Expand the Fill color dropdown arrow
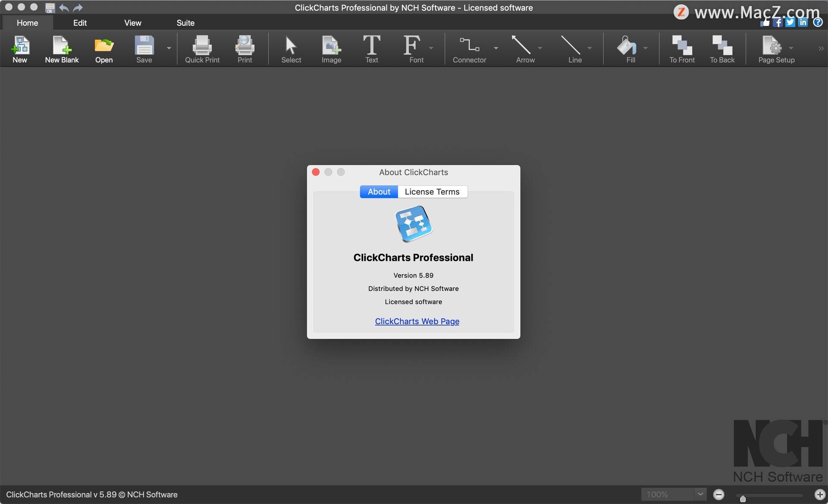 click(645, 48)
